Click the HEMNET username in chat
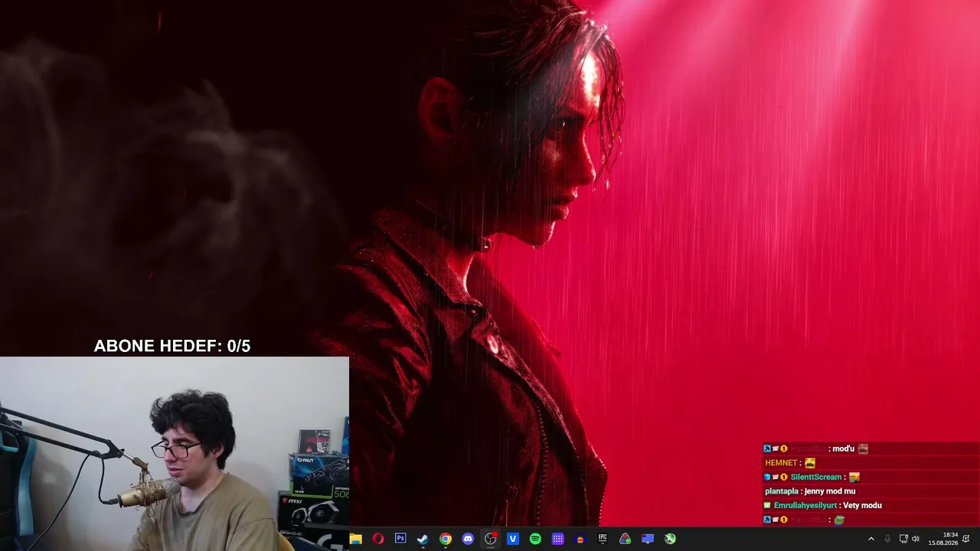Screen dimensions: 980x551 click(x=782, y=463)
